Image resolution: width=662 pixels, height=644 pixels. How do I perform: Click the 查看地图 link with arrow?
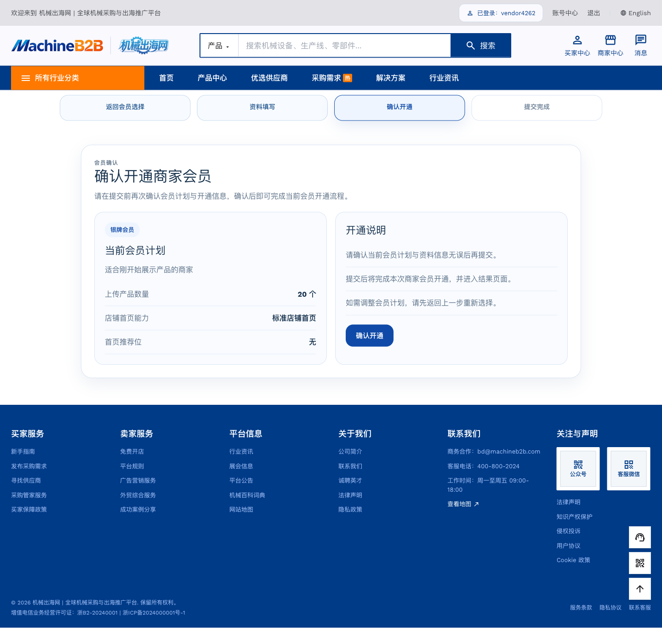coord(463,504)
